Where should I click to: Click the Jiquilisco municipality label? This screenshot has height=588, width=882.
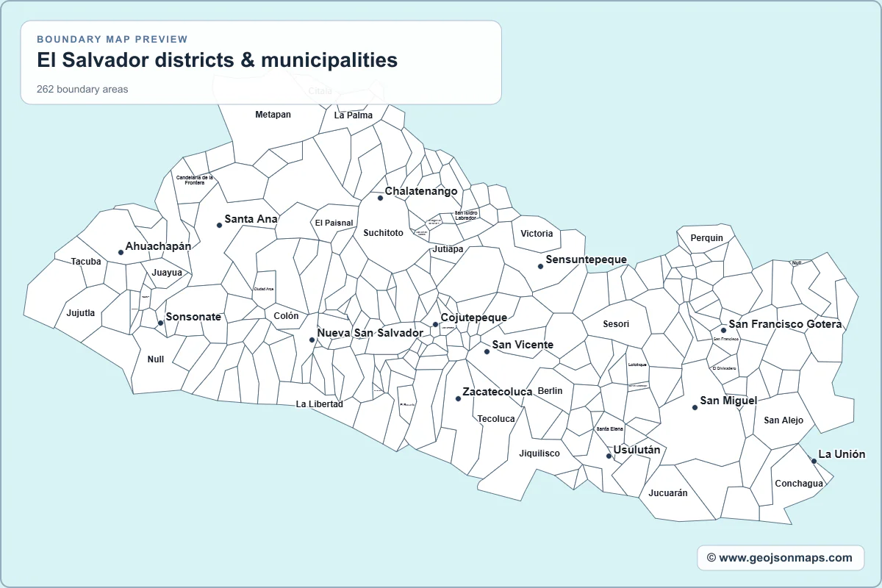pyautogui.click(x=539, y=453)
